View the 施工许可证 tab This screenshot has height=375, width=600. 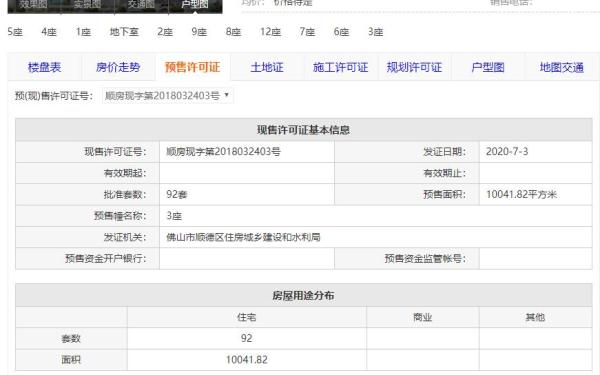point(340,67)
